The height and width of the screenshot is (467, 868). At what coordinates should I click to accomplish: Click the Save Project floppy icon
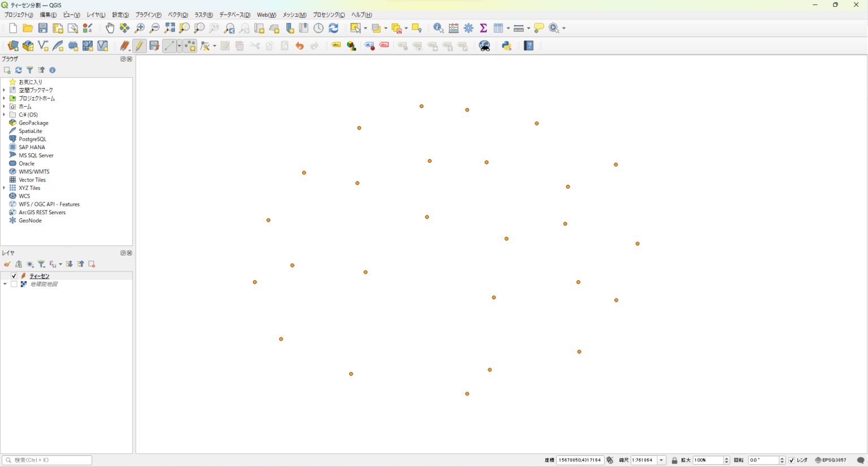coord(43,28)
